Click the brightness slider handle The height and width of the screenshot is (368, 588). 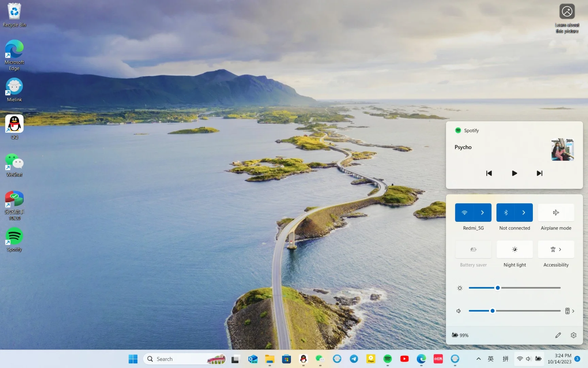[x=498, y=288]
